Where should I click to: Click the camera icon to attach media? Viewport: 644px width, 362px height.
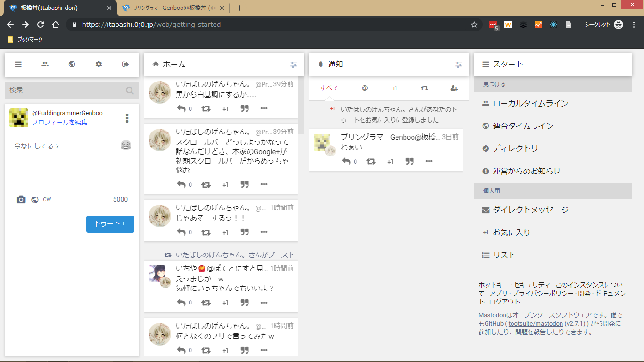[21, 199]
